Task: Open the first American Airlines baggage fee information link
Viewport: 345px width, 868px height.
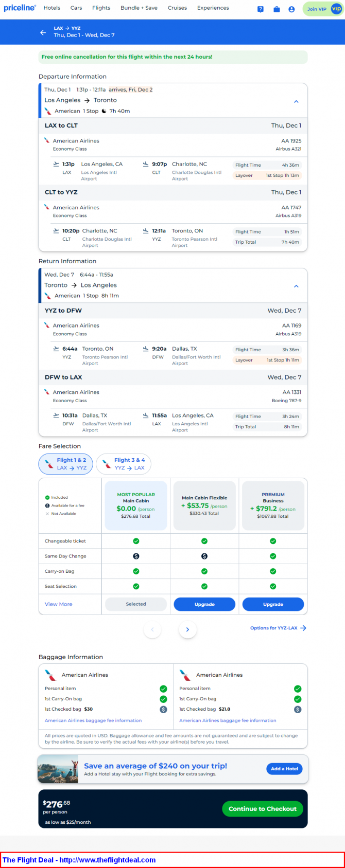Action: click(93, 720)
